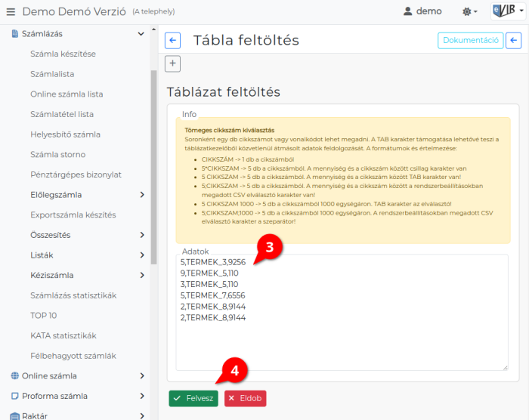Click the plus icon button

click(x=173, y=63)
